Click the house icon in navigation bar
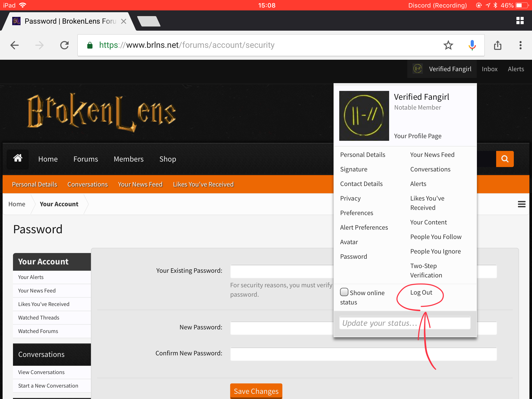 coord(18,158)
